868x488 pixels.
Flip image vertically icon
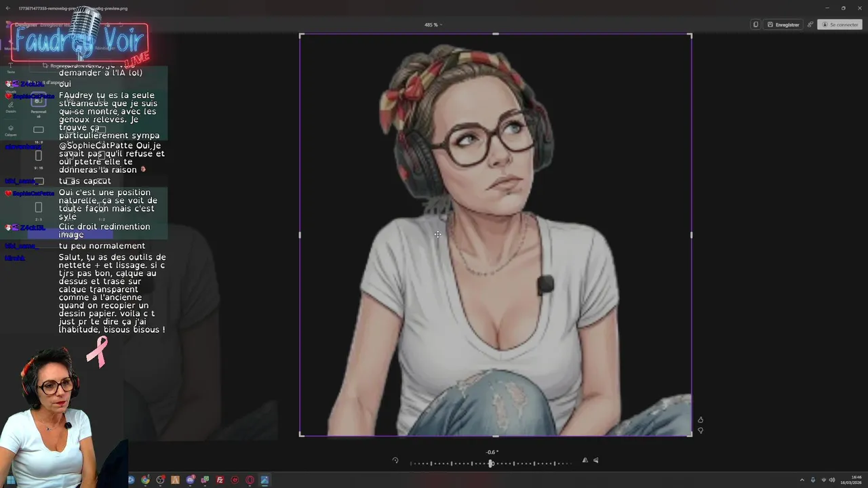596,460
